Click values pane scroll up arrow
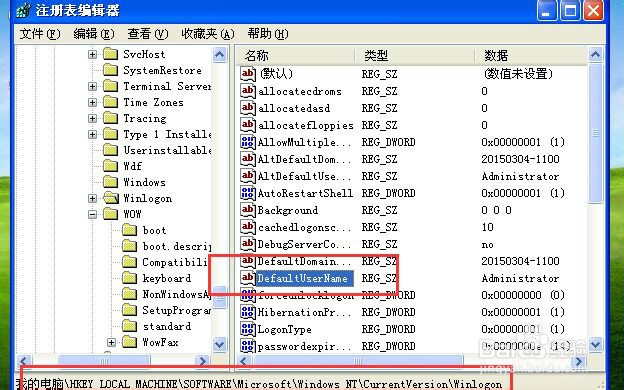This screenshot has height=390, width=624. pyautogui.click(x=595, y=55)
